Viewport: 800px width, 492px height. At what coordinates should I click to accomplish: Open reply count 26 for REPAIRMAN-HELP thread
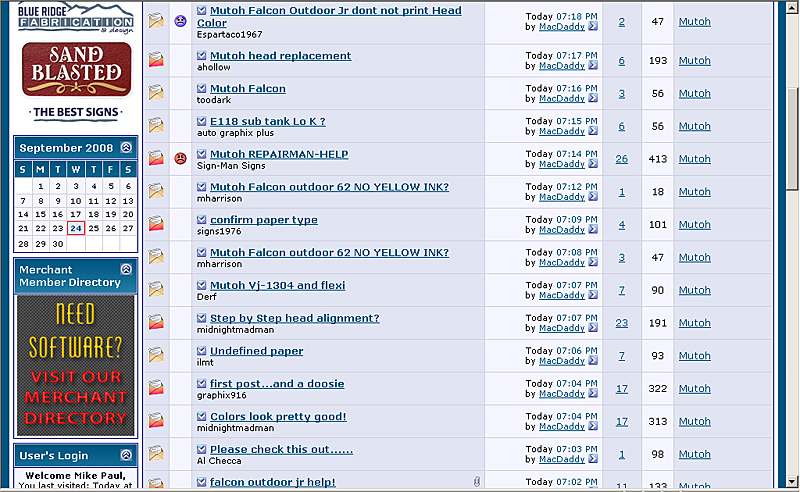point(621,159)
